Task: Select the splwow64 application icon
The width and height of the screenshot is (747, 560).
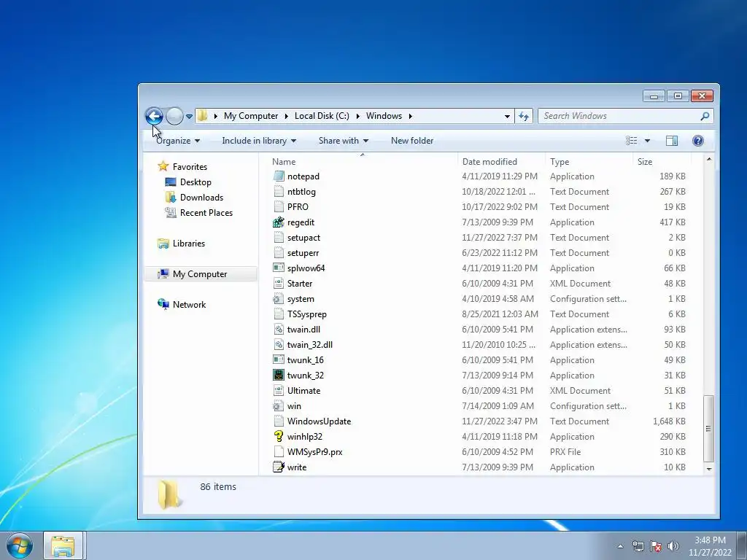Action: coord(278,268)
